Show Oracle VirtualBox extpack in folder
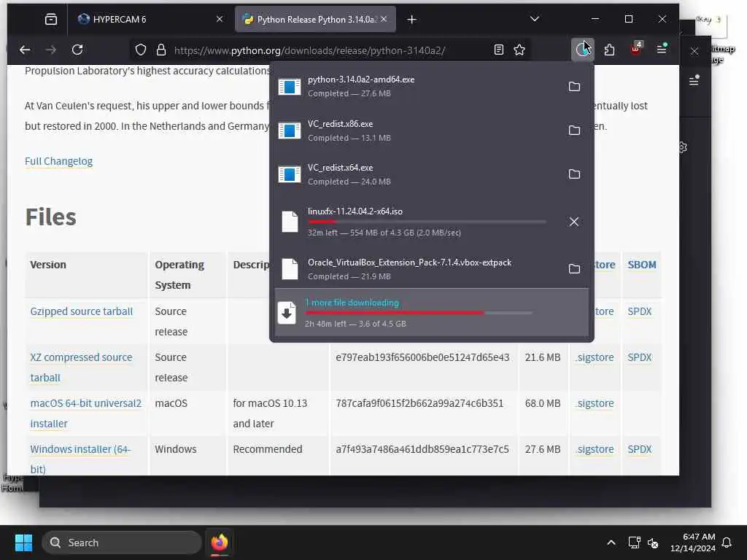747x560 pixels. pyautogui.click(x=574, y=269)
